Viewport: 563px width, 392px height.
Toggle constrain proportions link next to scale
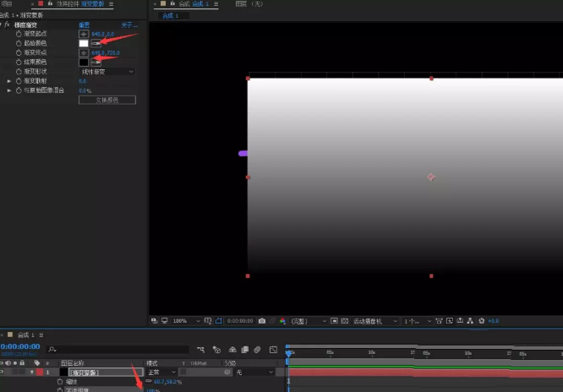click(x=148, y=381)
